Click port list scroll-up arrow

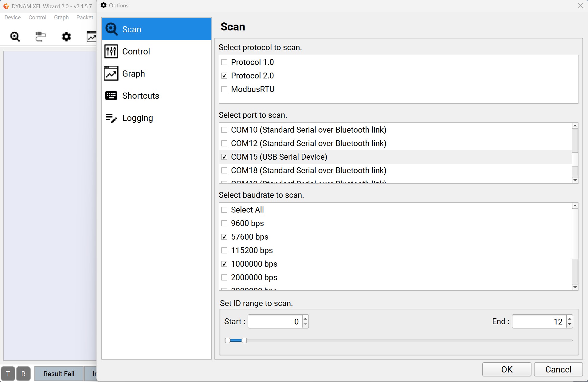pos(575,125)
